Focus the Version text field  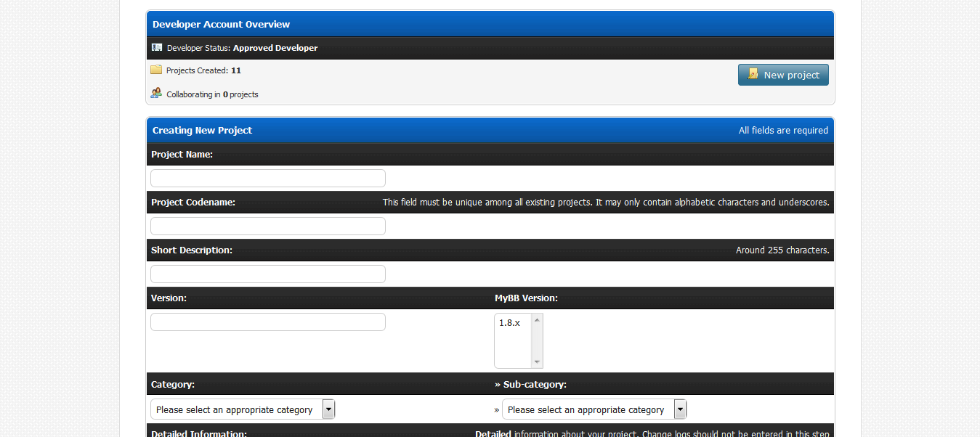pos(268,322)
